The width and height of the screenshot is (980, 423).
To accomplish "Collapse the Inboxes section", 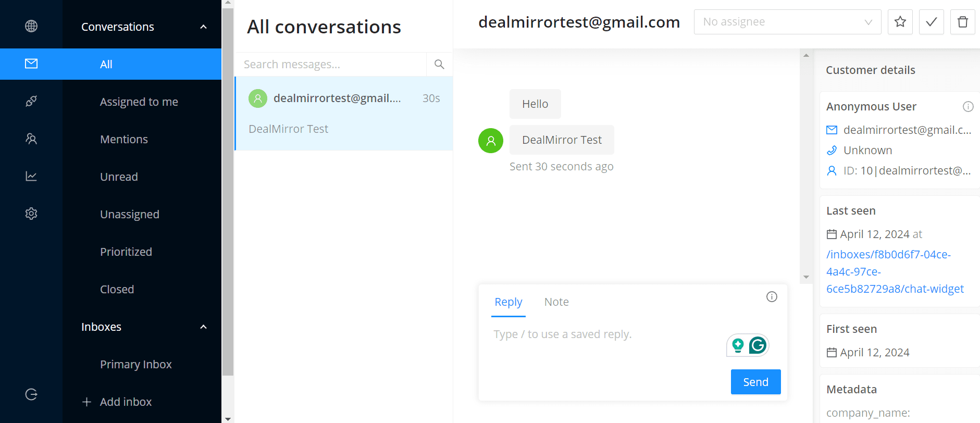I will pos(203,327).
